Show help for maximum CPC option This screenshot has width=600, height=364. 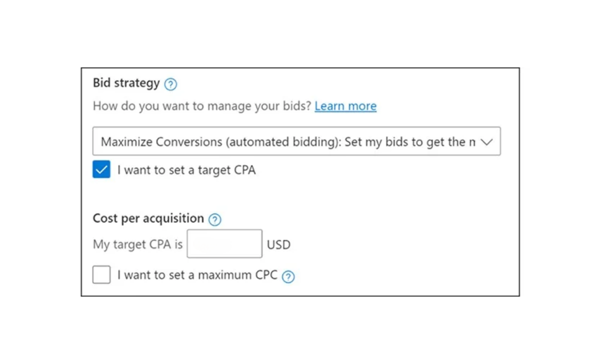pyautogui.click(x=288, y=276)
